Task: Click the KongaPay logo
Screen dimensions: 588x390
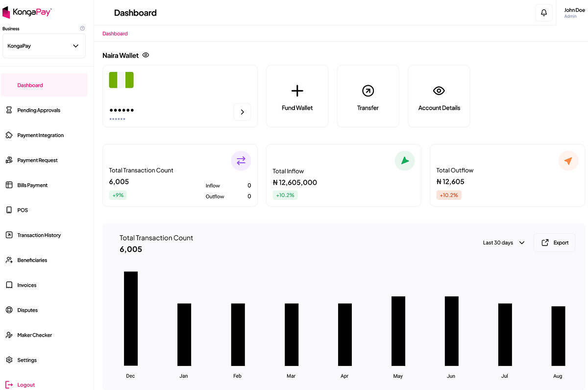Action: pyautogui.click(x=27, y=12)
